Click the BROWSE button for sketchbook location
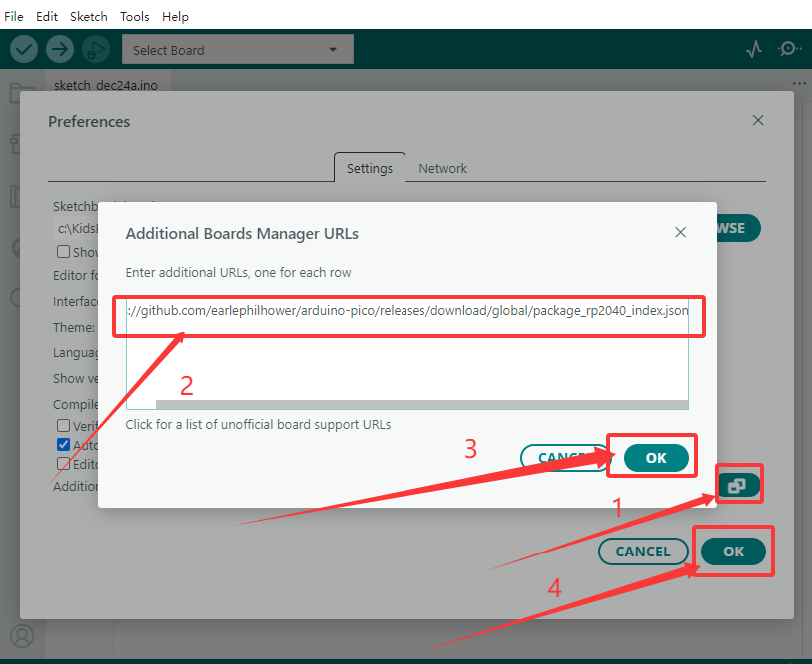 pos(738,228)
